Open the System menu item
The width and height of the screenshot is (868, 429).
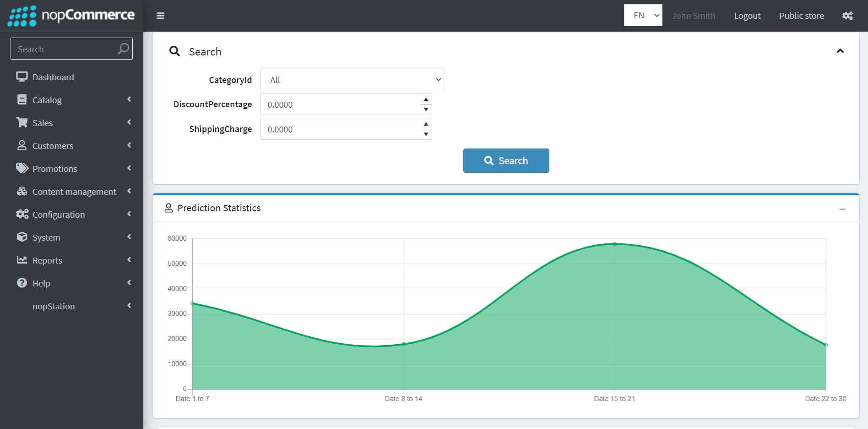(71, 237)
